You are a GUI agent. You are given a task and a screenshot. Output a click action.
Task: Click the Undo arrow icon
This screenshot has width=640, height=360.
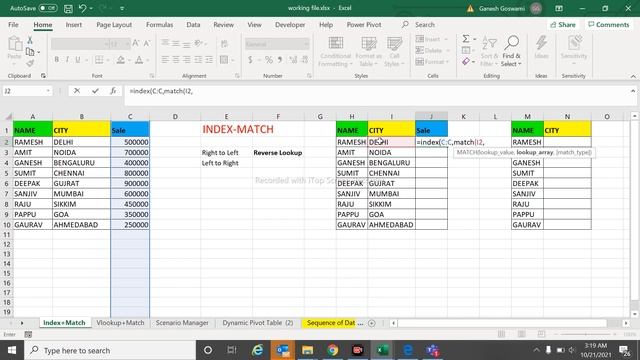tap(82, 9)
